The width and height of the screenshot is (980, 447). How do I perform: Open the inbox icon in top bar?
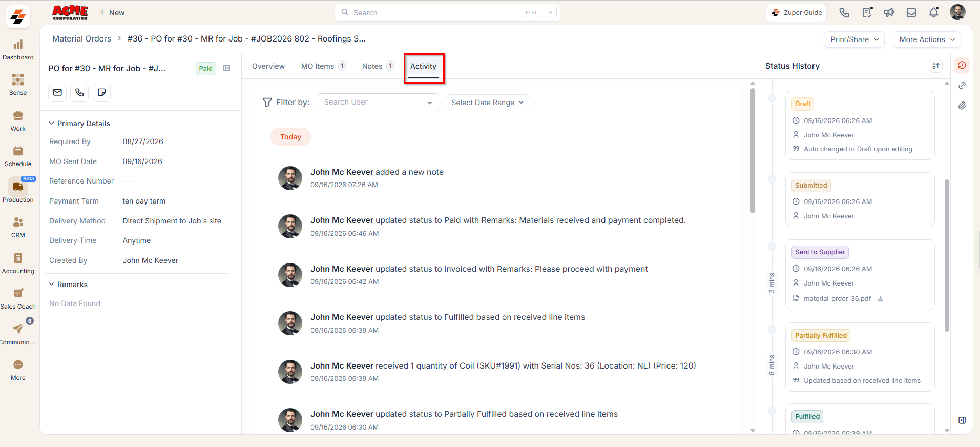911,12
